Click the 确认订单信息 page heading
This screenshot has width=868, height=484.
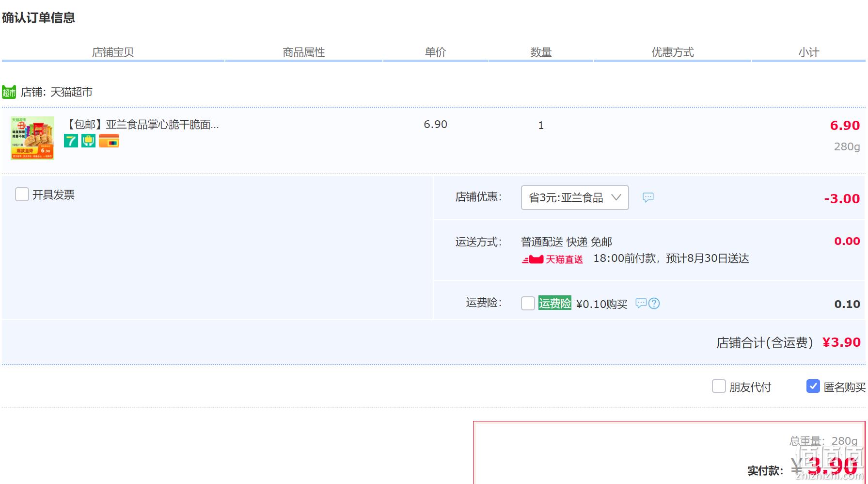[38, 18]
